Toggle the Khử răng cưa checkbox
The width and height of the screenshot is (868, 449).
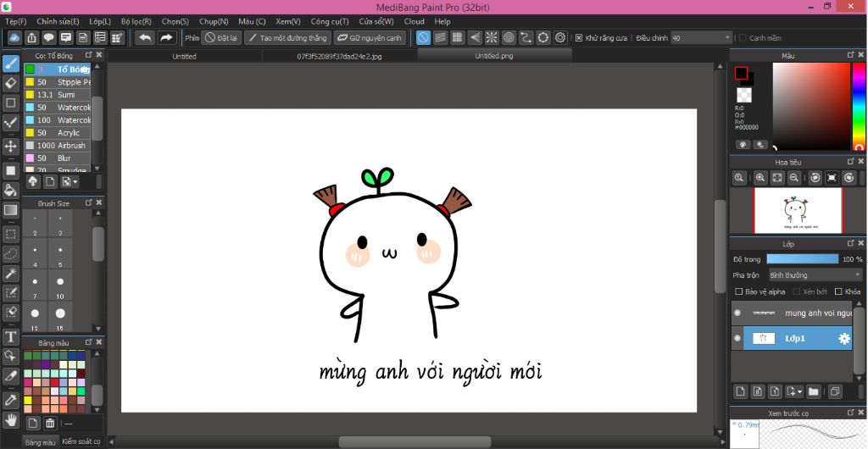click(579, 38)
